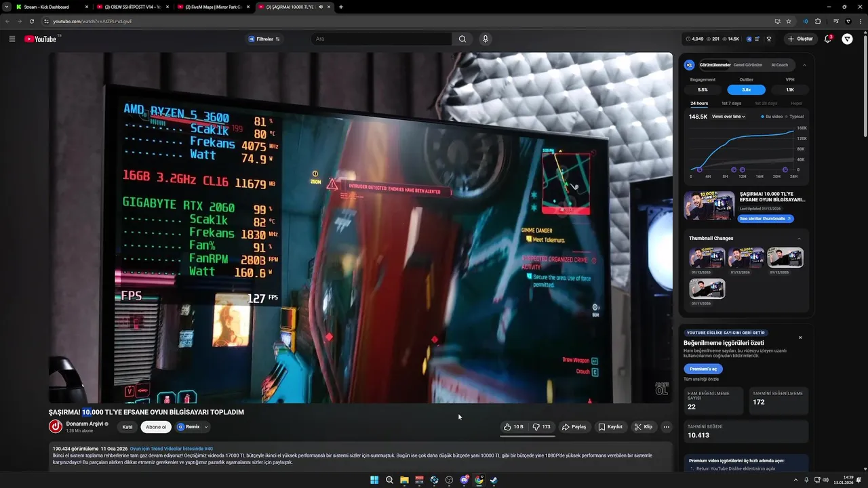Screen dimensions: 868x488
Task: Click See similar thumbnails button
Action: coord(765,219)
